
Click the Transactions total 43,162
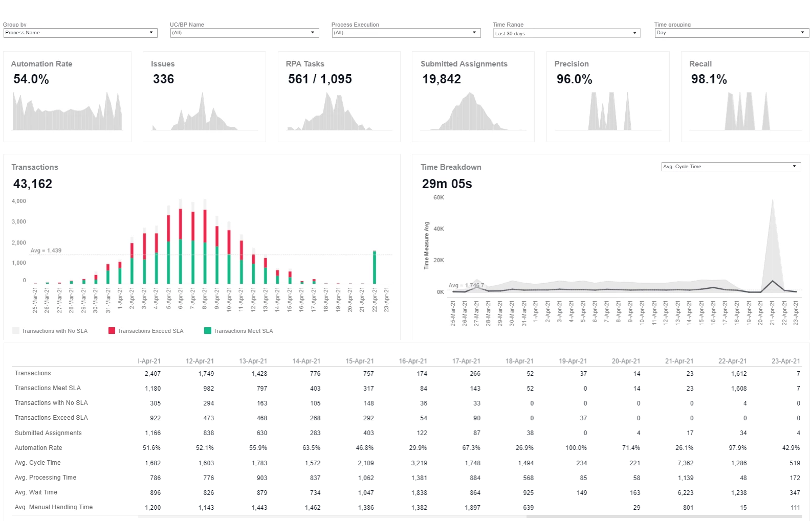(x=33, y=184)
